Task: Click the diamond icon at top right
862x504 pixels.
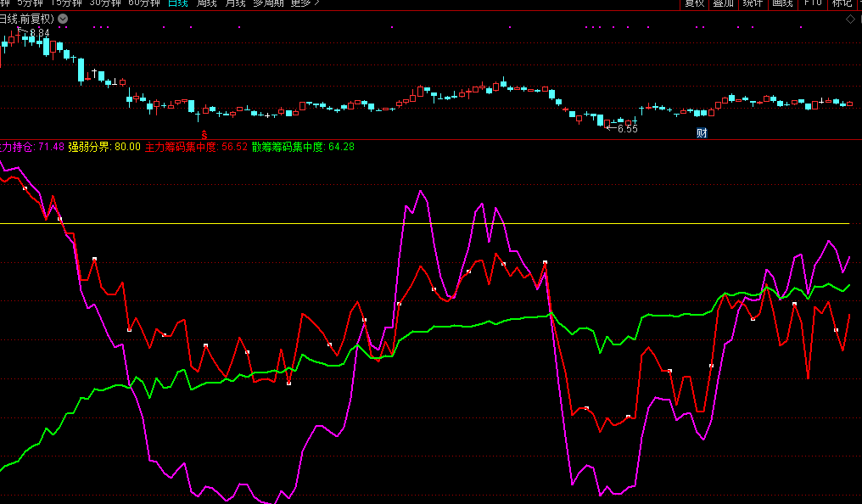Action: click(x=851, y=19)
